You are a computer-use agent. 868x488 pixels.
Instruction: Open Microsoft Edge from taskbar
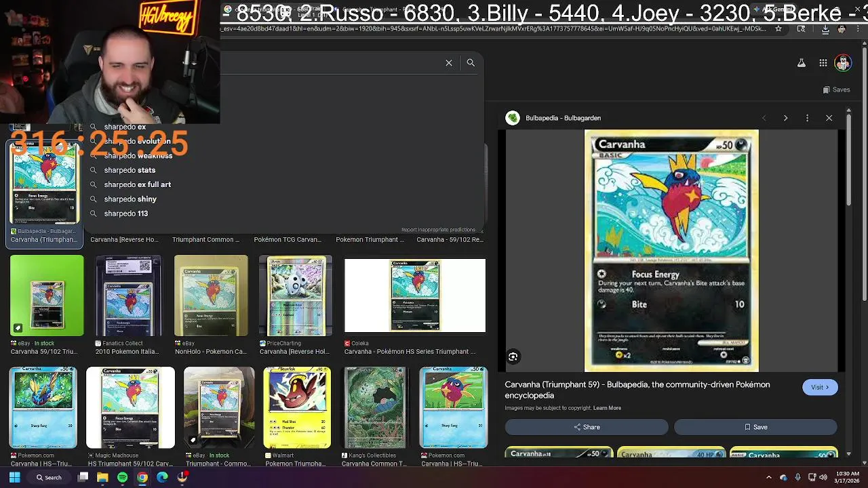pos(162,477)
